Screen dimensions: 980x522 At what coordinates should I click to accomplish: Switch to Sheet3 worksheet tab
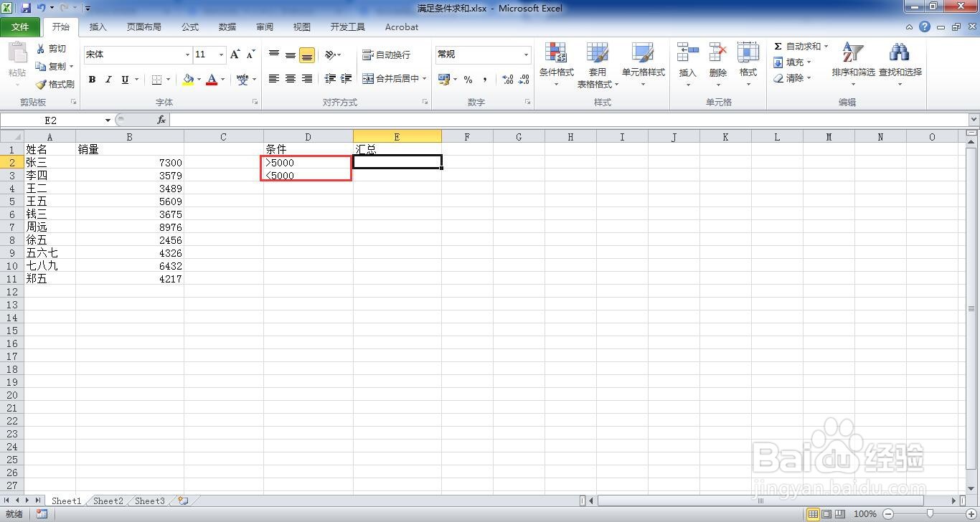150,501
